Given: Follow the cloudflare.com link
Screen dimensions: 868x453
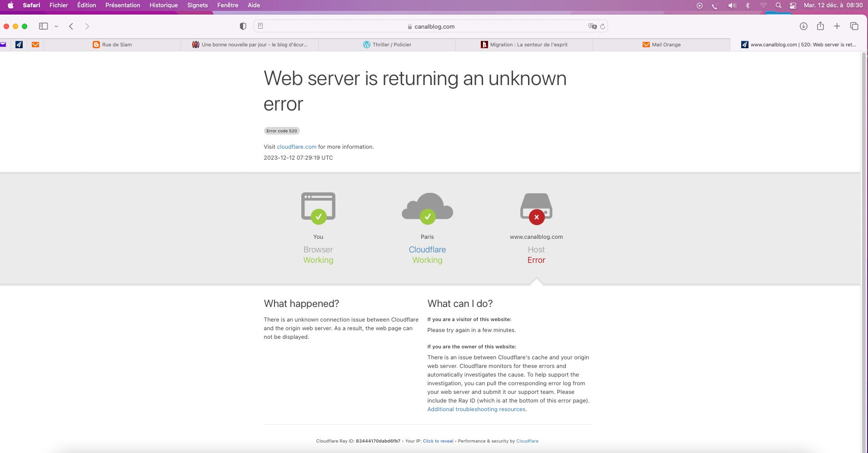Looking at the screenshot, I should click(x=296, y=147).
